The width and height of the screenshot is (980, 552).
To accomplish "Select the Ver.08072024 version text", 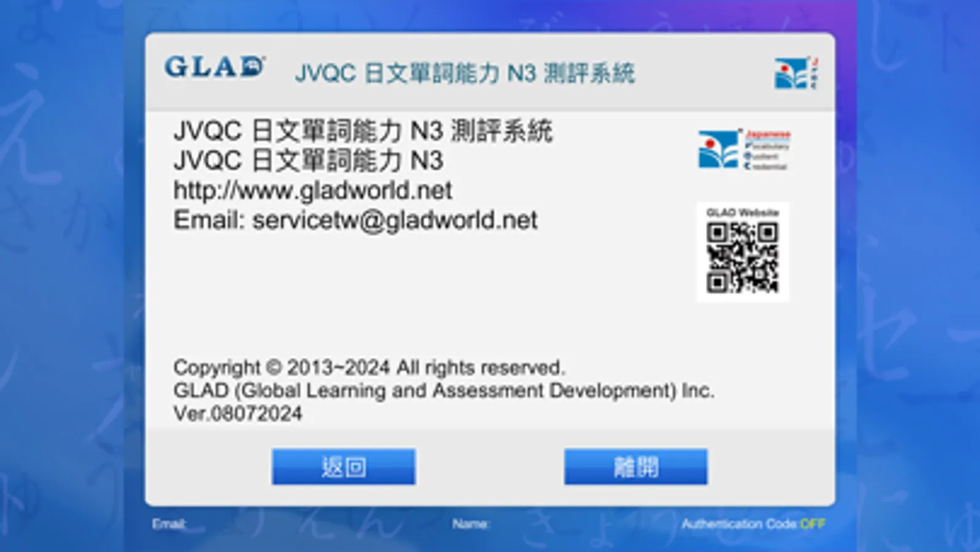I will pos(238,413).
